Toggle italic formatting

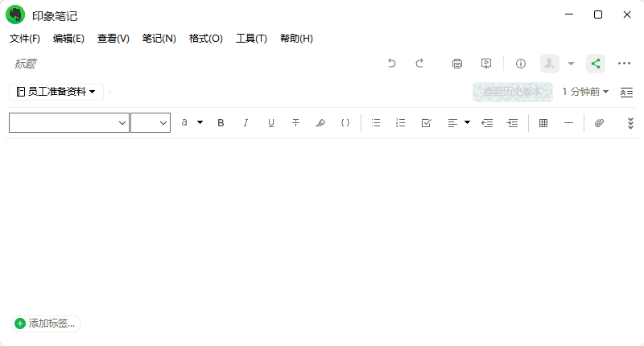(x=246, y=123)
